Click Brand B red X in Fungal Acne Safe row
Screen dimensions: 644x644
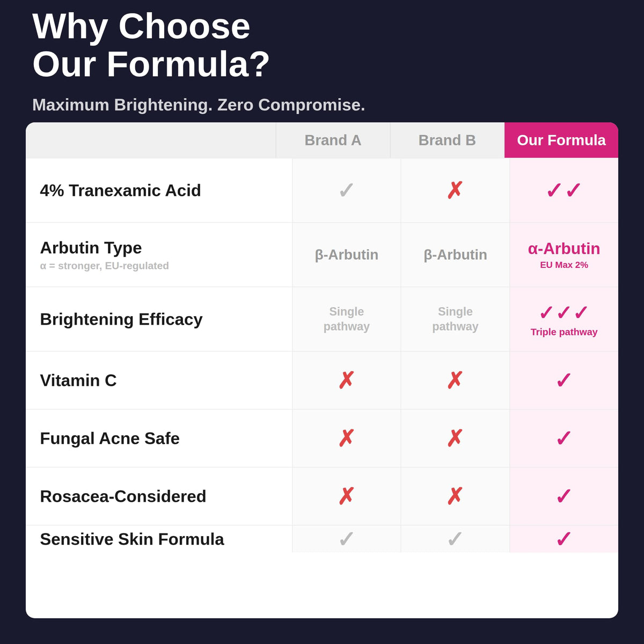pyautogui.click(x=455, y=438)
